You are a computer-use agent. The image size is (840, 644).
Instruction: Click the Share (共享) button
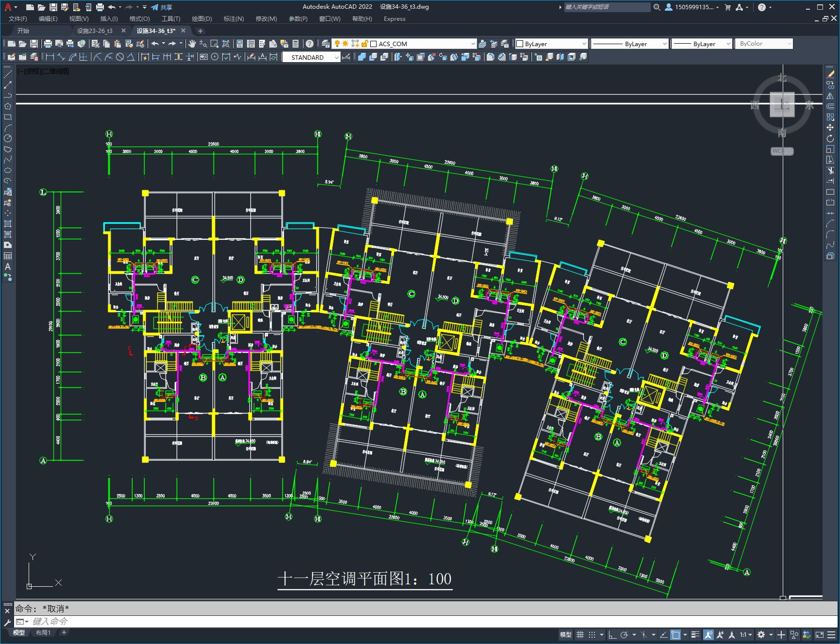pos(162,7)
